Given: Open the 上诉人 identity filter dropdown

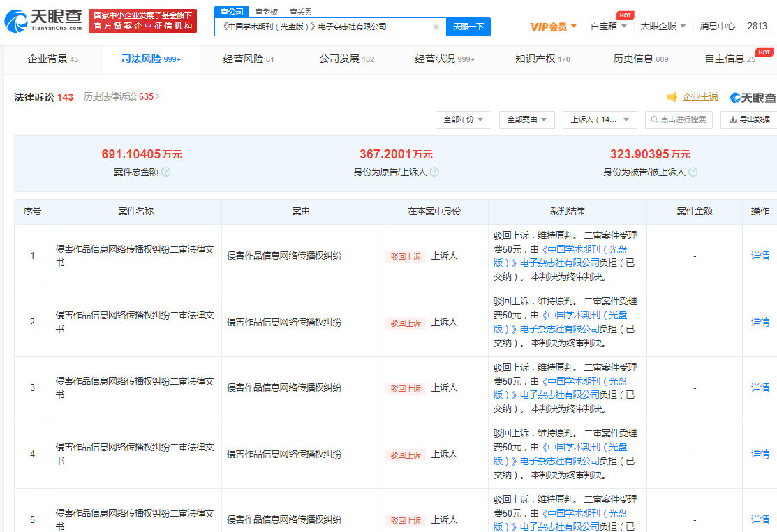Looking at the screenshot, I should [600, 120].
